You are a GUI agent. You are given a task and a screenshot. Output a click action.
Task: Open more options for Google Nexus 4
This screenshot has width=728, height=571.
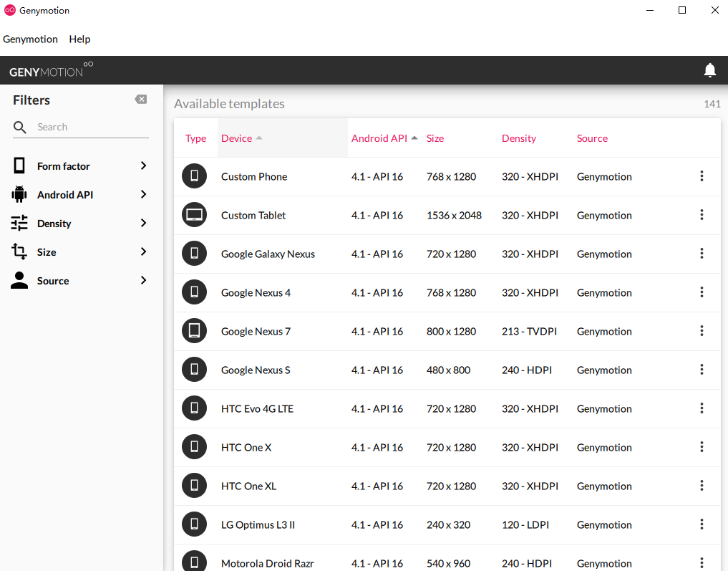(x=702, y=292)
